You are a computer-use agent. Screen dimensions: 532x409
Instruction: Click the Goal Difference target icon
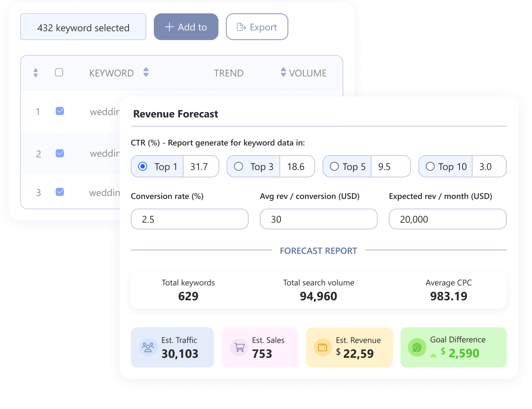(x=417, y=347)
